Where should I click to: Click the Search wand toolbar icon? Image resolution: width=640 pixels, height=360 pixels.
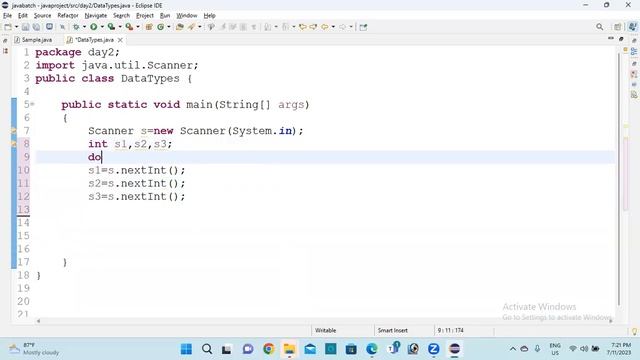pos(191,27)
